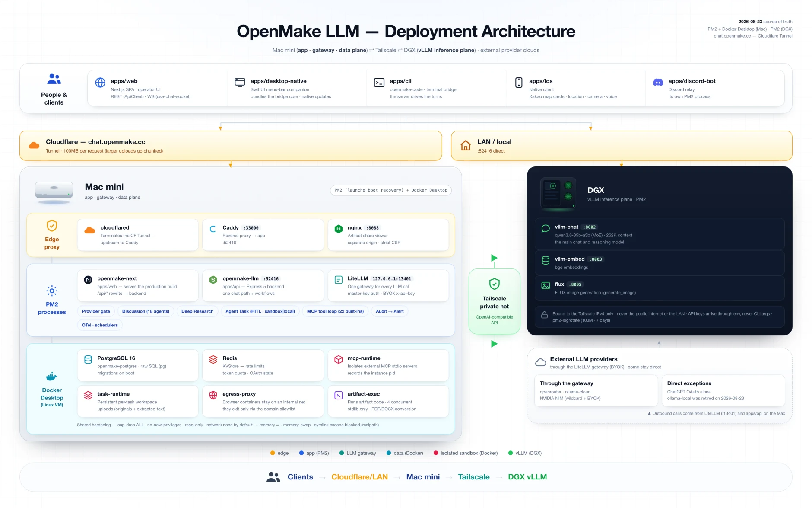Click the Cloudflare banner cloud icon
Image resolution: width=812 pixels, height=508 pixels.
(x=34, y=146)
